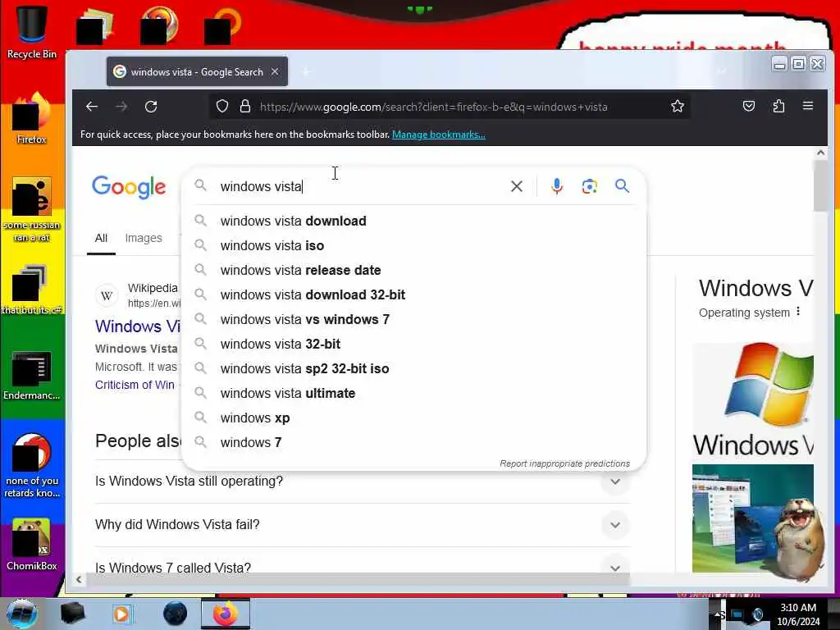Select the All results tab
Viewport: 840px width, 630px height.
(x=101, y=238)
